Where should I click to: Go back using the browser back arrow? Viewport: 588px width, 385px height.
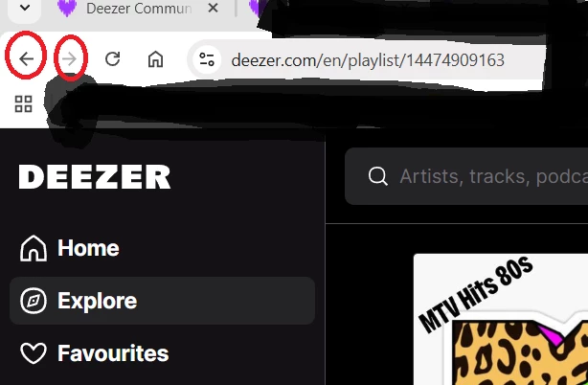[26, 58]
